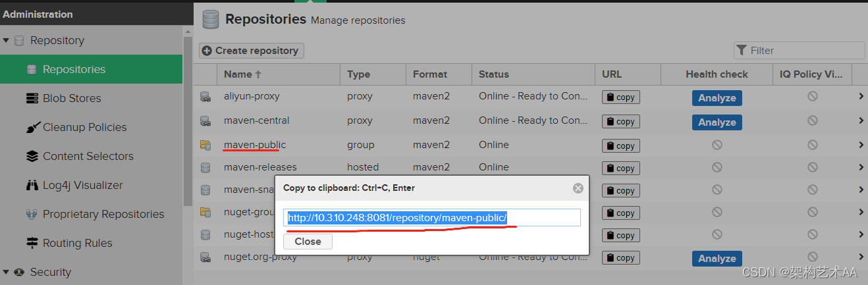Image resolution: width=868 pixels, height=285 pixels.
Task: Select Content Selectors menu item
Action: click(x=88, y=157)
